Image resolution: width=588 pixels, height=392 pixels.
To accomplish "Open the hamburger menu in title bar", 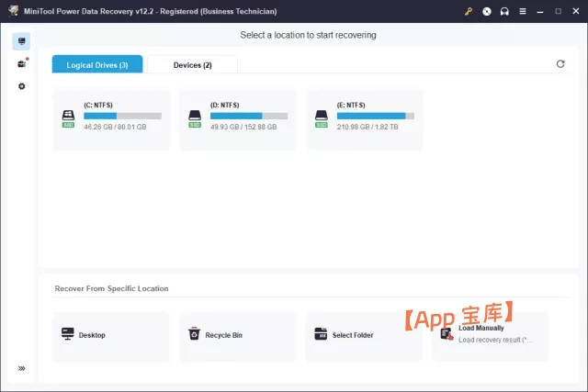I will click(522, 12).
